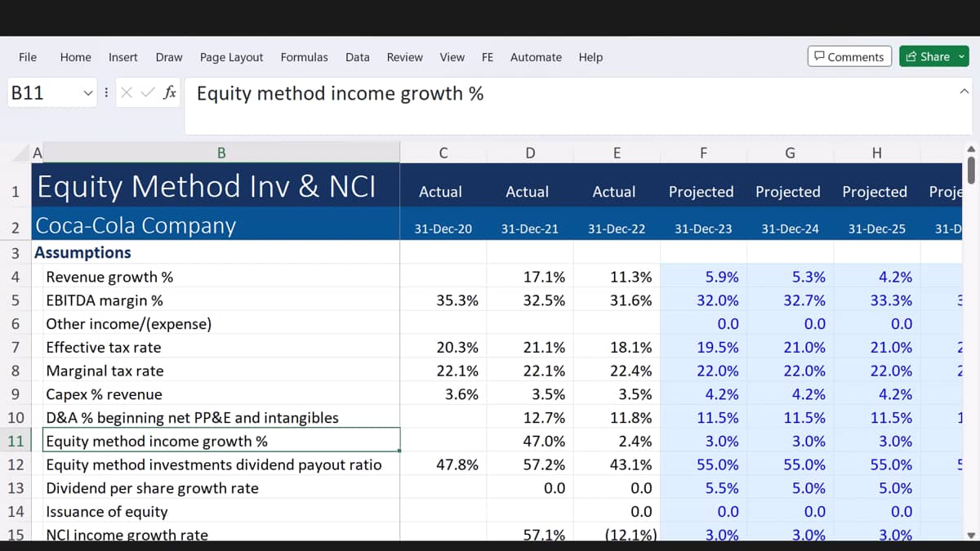
Task: Select the 'Effective tax rate' label cell
Action: [221, 348]
